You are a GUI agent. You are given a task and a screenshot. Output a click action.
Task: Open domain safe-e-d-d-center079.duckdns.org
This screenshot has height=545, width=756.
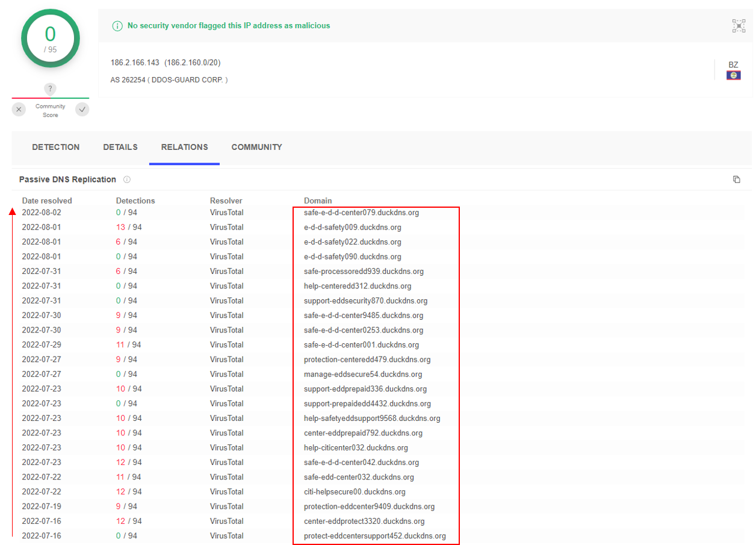(361, 213)
